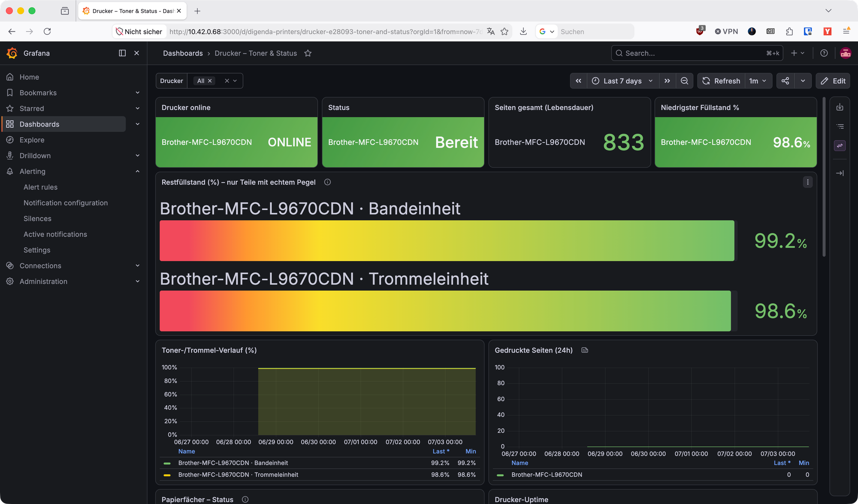Open Drilldown in the sidebar
Image resolution: width=858 pixels, height=504 pixels.
[x=35, y=156]
